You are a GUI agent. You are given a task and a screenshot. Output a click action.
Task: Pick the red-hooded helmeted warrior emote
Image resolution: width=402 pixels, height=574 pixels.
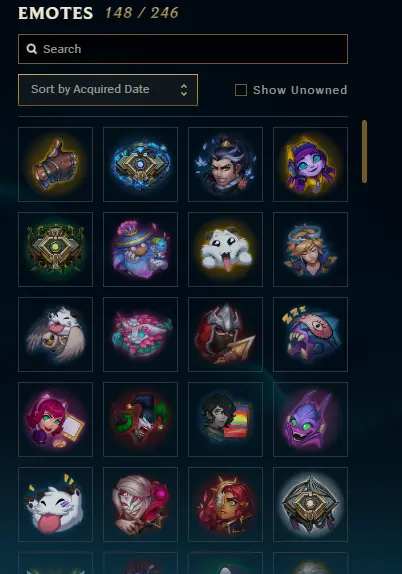226,334
